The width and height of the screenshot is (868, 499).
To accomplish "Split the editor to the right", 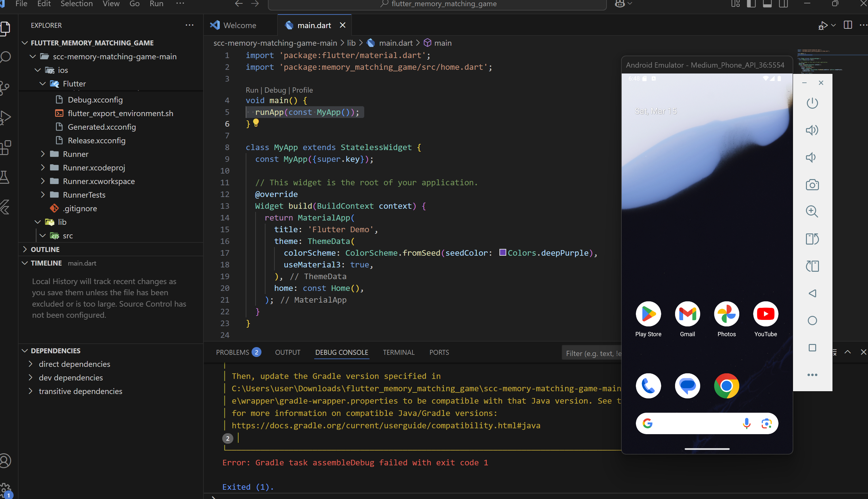I will coord(848,25).
